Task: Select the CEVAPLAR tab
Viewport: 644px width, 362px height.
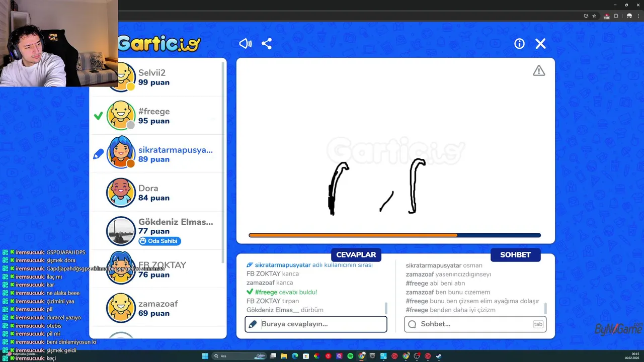Action: click(356, 255)
